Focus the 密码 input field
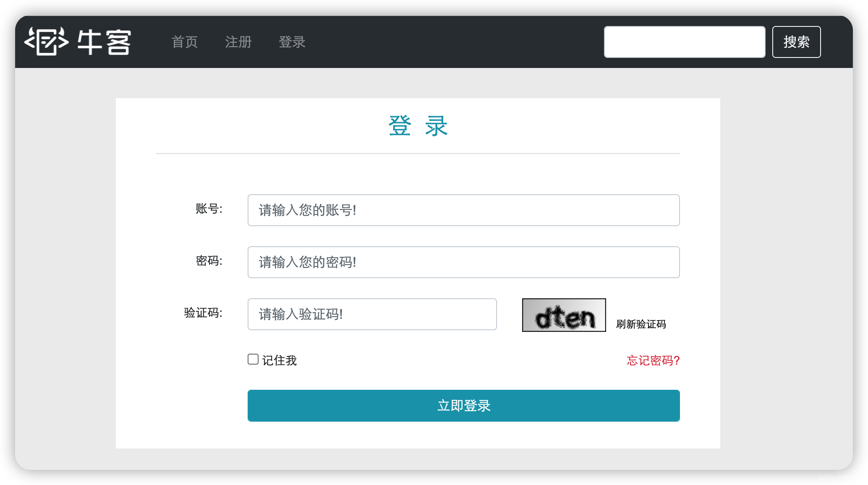 (x=464, y=262)
